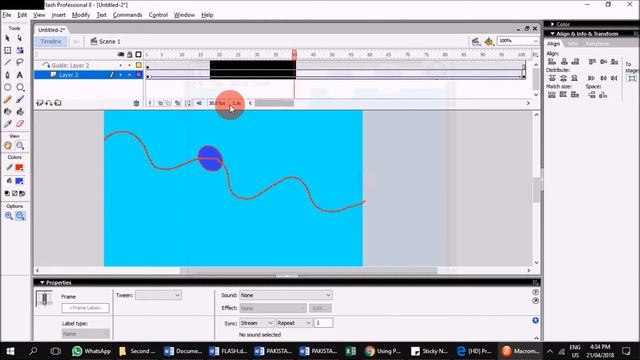Screen dimensions: 640x360
Task: Toggle Show All Layers as Outlines header
Action: (x=138, y=54)
